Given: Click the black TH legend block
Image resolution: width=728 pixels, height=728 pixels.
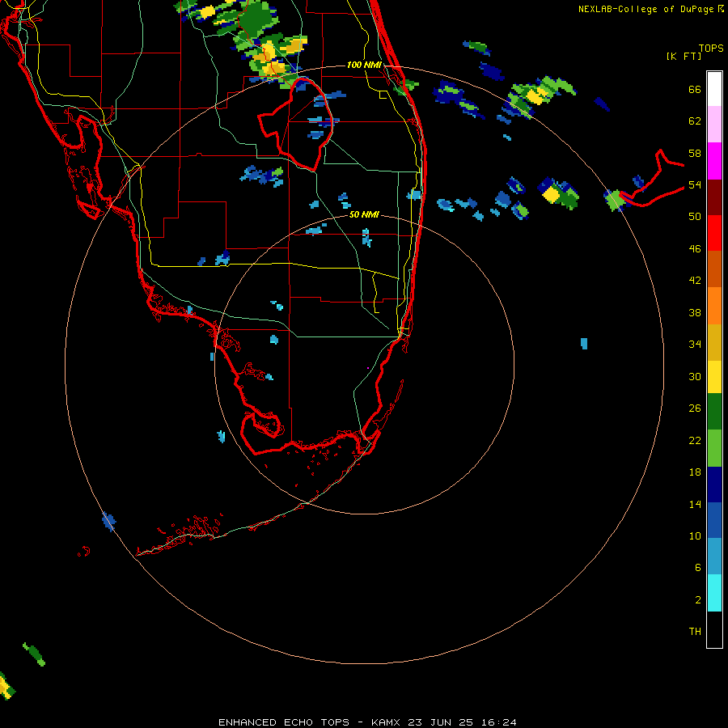Looking at the screenshot, I should (x=714, y=629).
